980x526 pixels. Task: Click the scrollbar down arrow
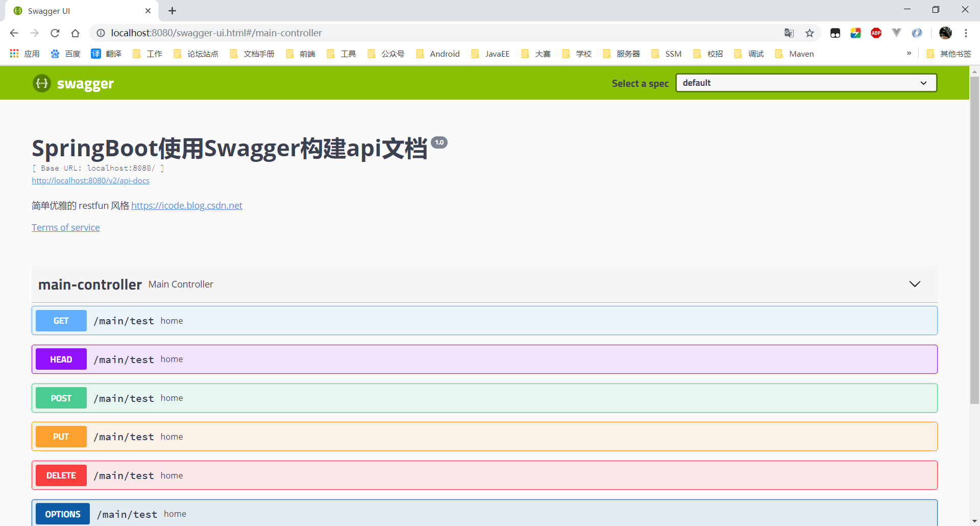coord(974,521)
